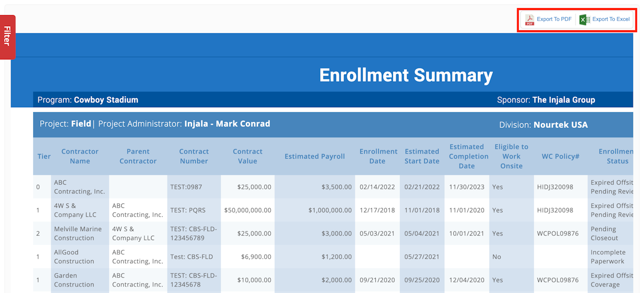Click the Estimated Completion Date header

pos(466,156)
